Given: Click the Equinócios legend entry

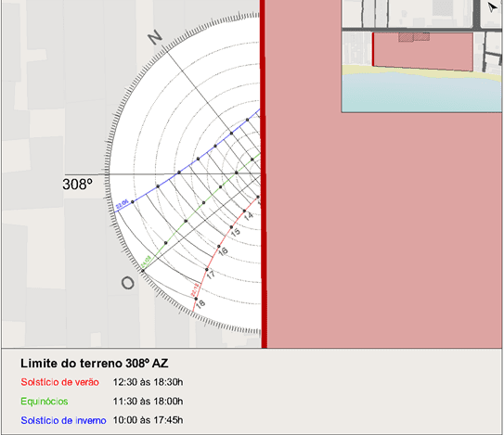Looking at the screenshot, I should 45,402.
